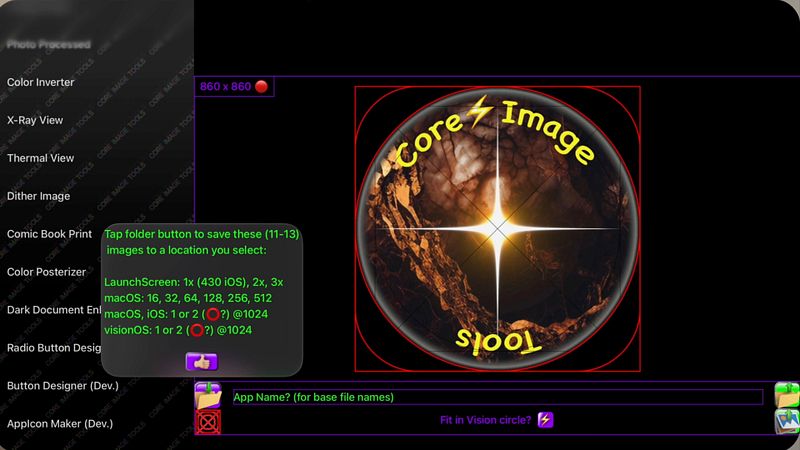Click the faded Photo Processed item

48,44
